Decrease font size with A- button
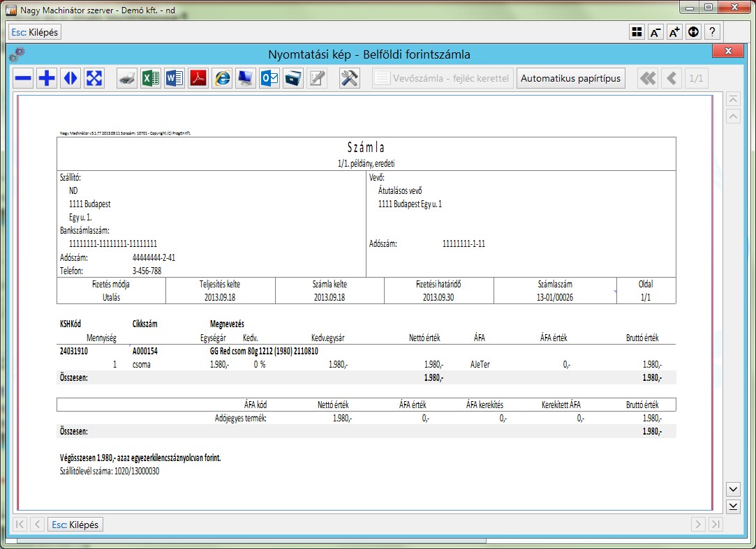Viewport: 756px width, 549px height. click(x=655, y=32)
